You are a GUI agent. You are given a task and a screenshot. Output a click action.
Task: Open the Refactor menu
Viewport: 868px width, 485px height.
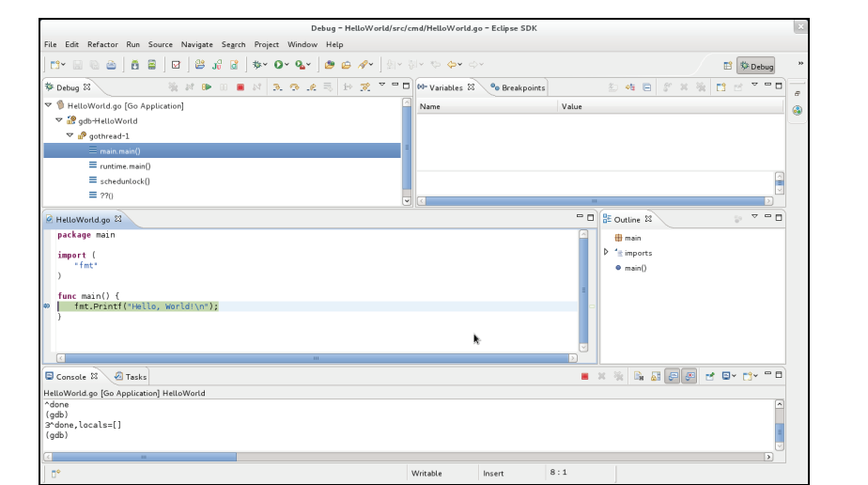pyautogui.click(x=102, y=44)
